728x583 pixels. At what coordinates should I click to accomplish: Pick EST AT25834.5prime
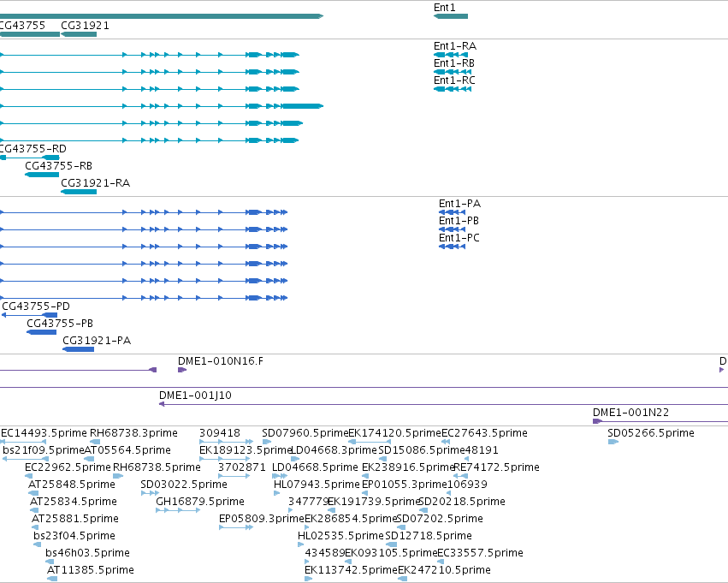click(74, 502)
